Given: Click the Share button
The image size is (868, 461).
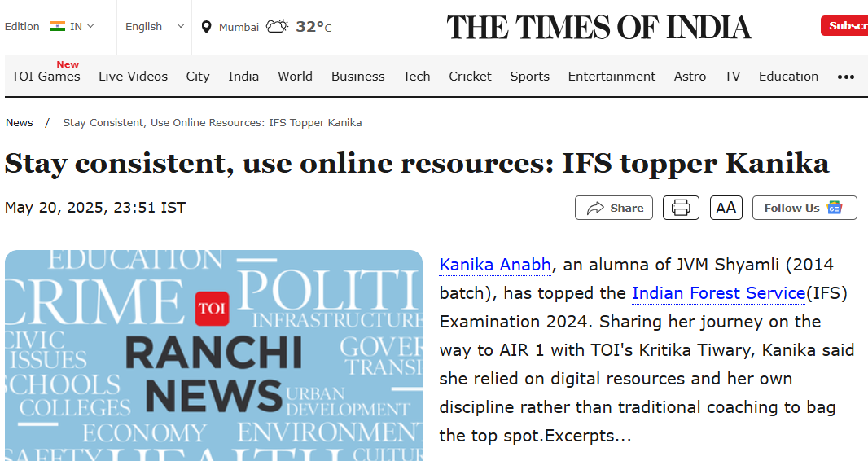Looking at the screenshot, I should pos(614,208).
